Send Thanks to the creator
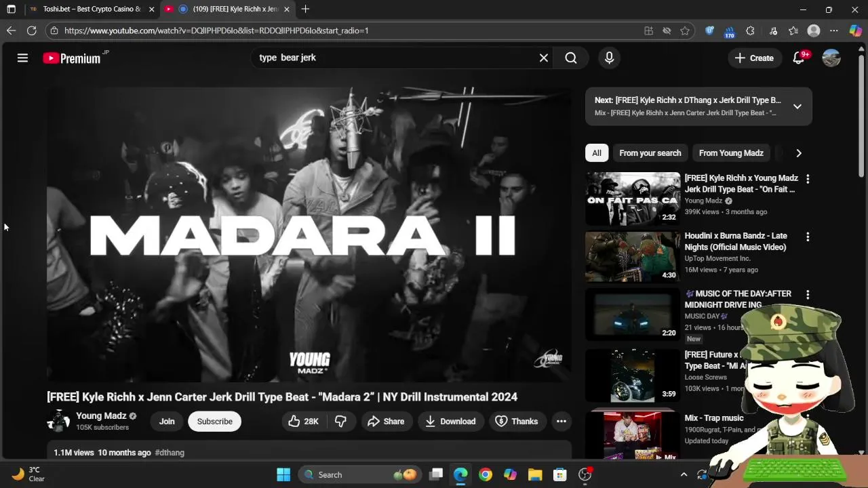The image size is (868, 488). [517, 422]
